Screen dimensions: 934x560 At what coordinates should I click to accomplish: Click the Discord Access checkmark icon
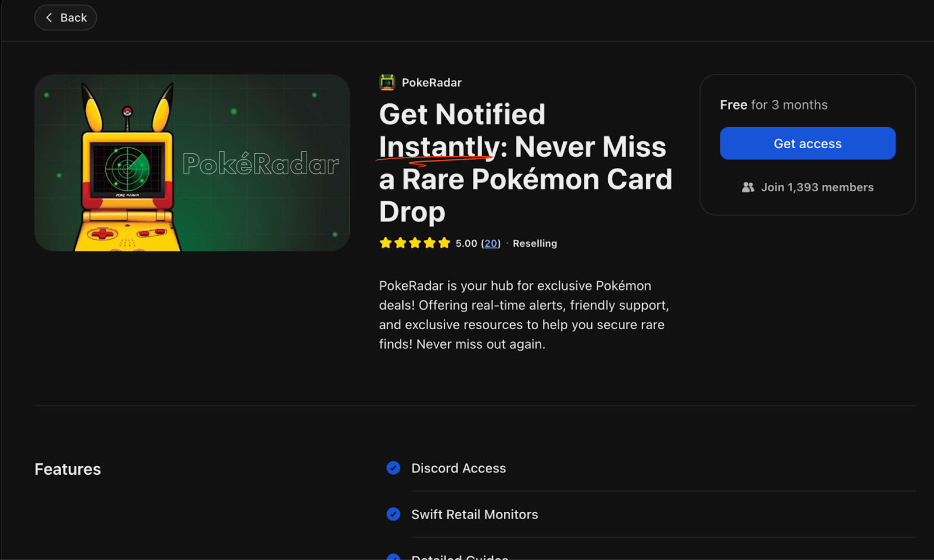[393, 468]
